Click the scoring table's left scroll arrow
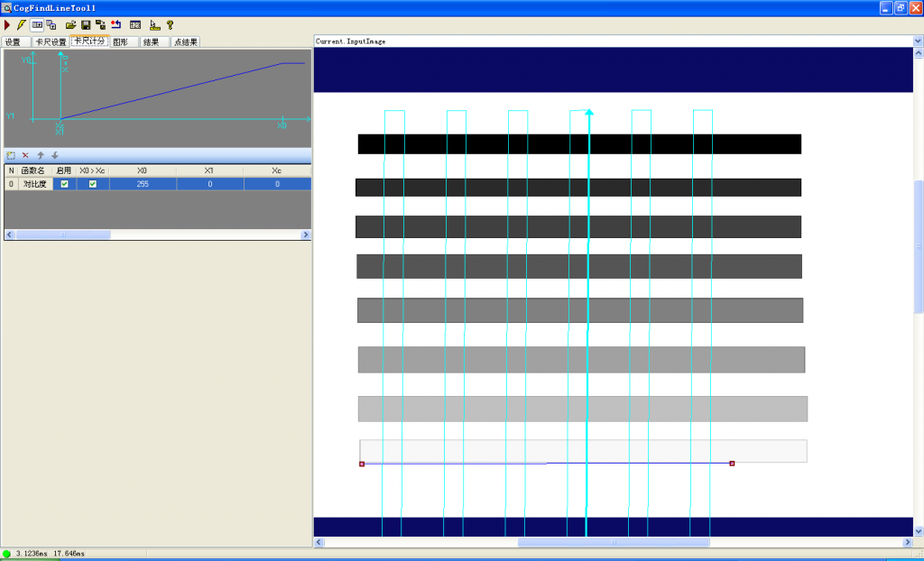 point(10,235)
